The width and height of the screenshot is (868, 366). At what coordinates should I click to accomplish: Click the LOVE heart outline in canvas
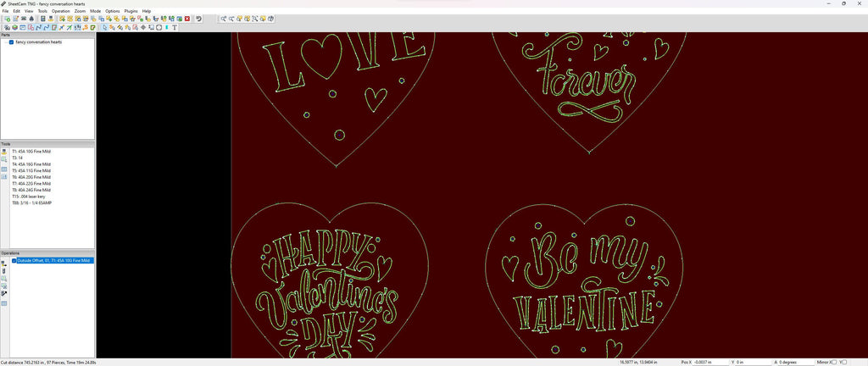coord(336,99)
